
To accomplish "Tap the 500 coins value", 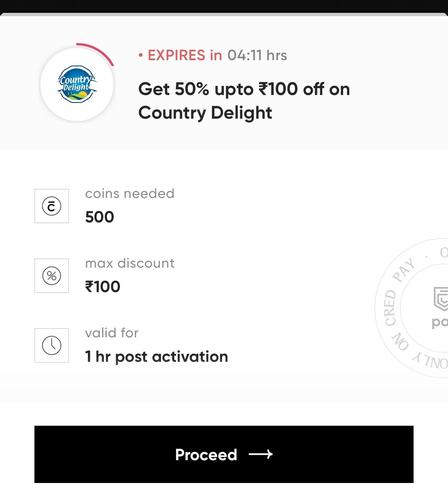I will pos(100,217).
